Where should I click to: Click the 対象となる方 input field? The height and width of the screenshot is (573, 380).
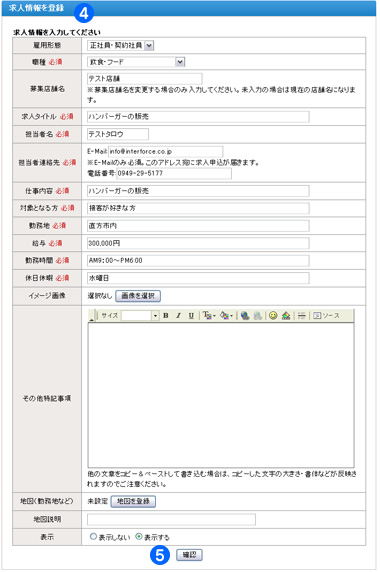pos(198,208)
